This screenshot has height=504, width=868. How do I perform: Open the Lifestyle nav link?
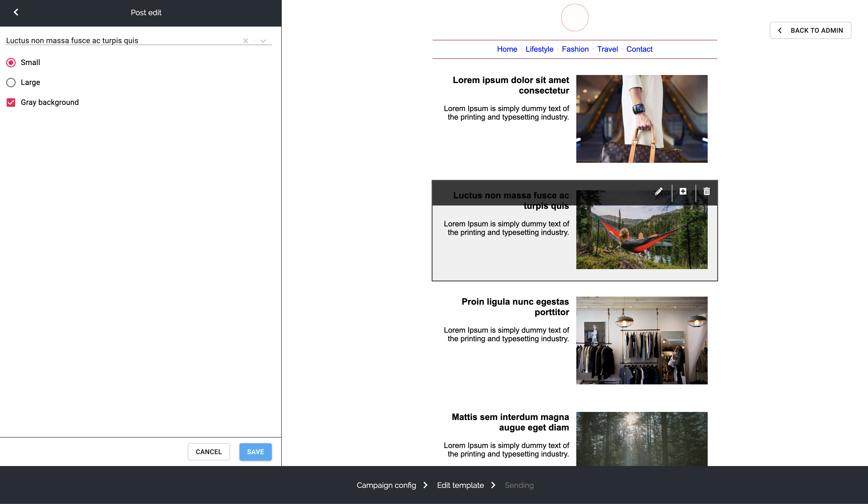539,49
